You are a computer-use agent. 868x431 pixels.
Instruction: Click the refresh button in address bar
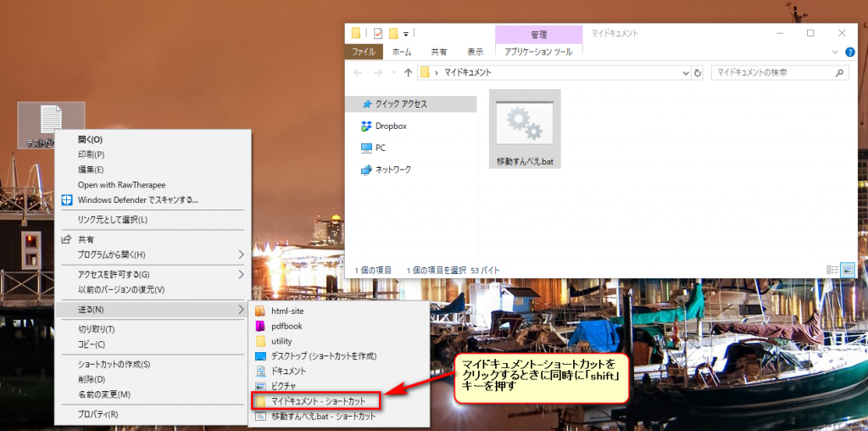pyautogui.click(x=698, y=73)
